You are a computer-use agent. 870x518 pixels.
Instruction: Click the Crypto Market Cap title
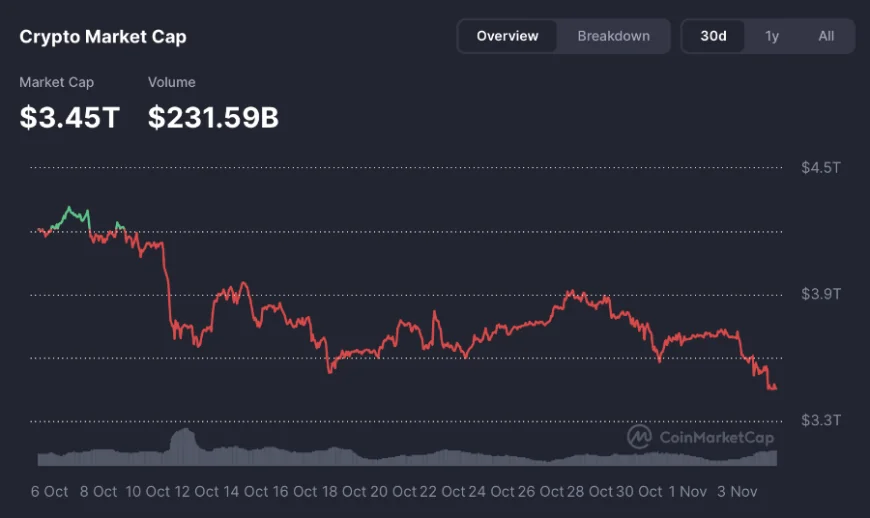[x=103, y=37]
